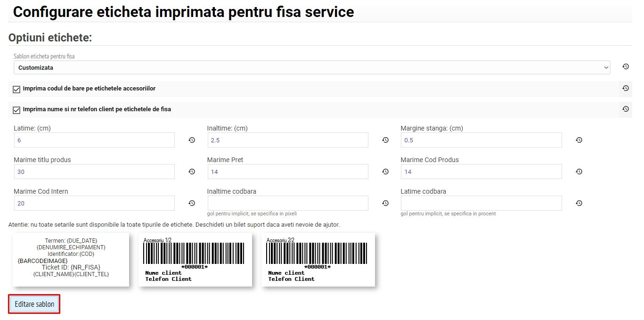Select the template preview with DUE_DATE placeholders
Image resolution: width=644 pixels, height=320 pixels.
(x=71, y=259)
